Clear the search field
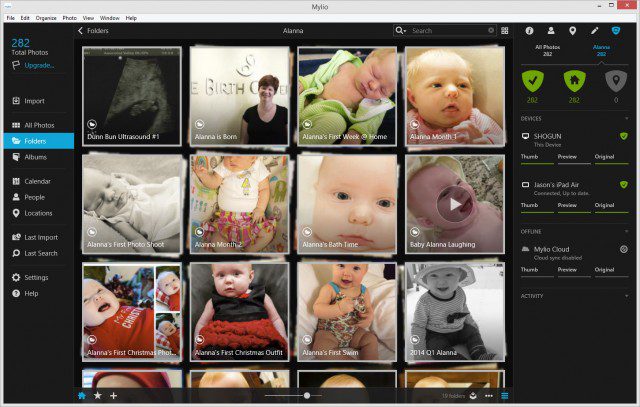Screen dimensions: 640x407 [x=491, y=30]
